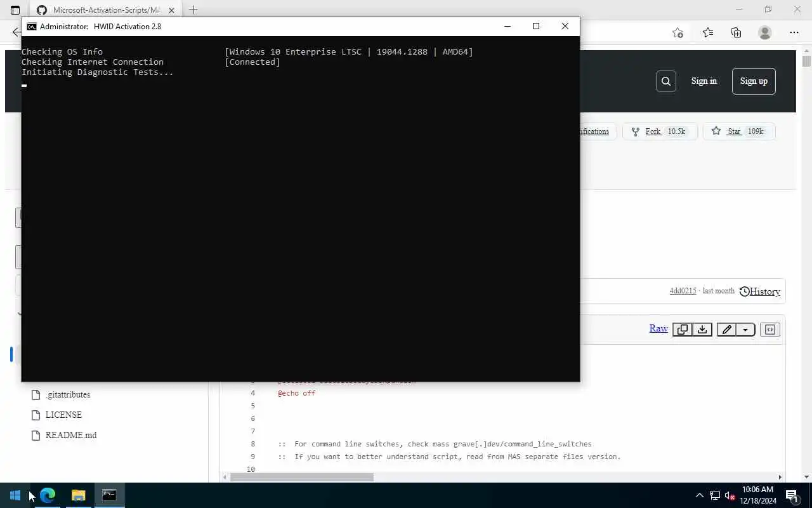This screenshot has width=812, height=508.
Task: Star the repository button
Action: (738, 131)
